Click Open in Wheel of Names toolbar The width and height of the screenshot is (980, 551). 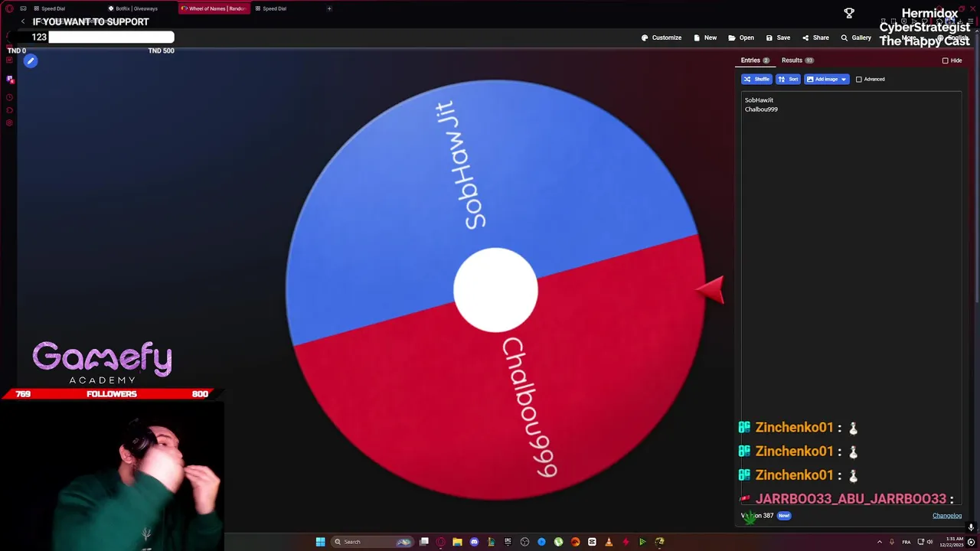tap(741, 37)
